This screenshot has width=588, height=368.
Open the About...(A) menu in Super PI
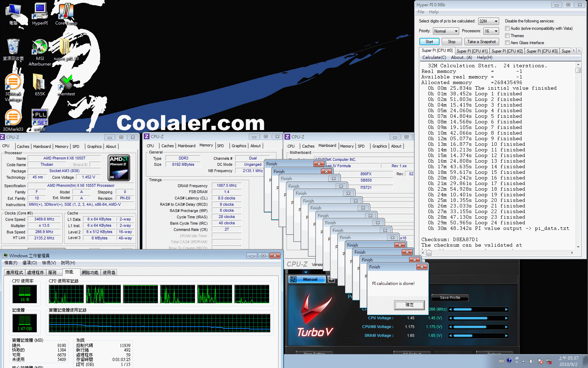click(461, 57)
